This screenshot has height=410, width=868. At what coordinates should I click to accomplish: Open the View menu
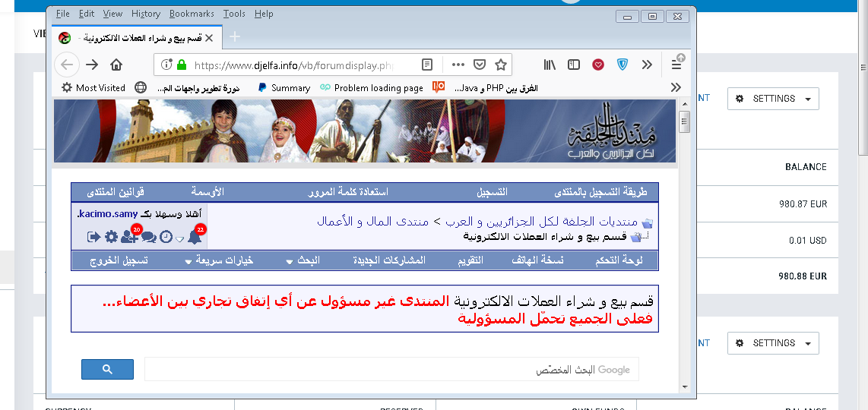click(113, 14)
